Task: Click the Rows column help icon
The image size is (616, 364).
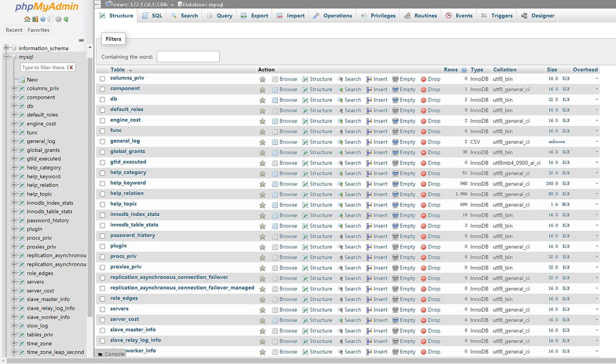Action: pyautogui.click(x=464, y=70)
